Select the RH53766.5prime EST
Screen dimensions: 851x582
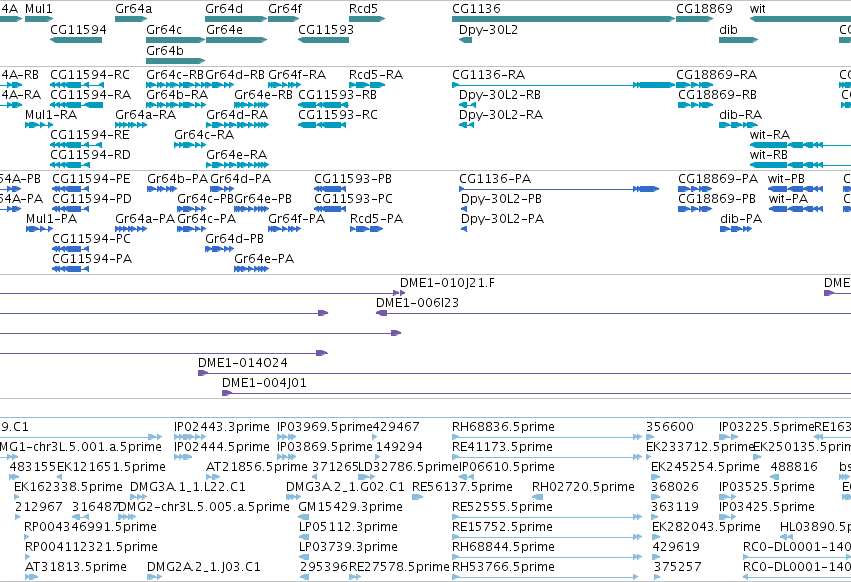click(x=545, y=577)
